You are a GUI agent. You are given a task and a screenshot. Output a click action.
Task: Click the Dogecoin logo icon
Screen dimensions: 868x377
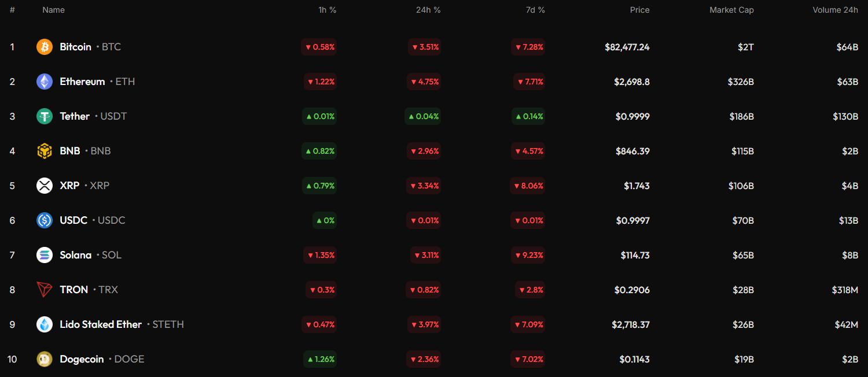pyautogui.click(x=45, y=359)
